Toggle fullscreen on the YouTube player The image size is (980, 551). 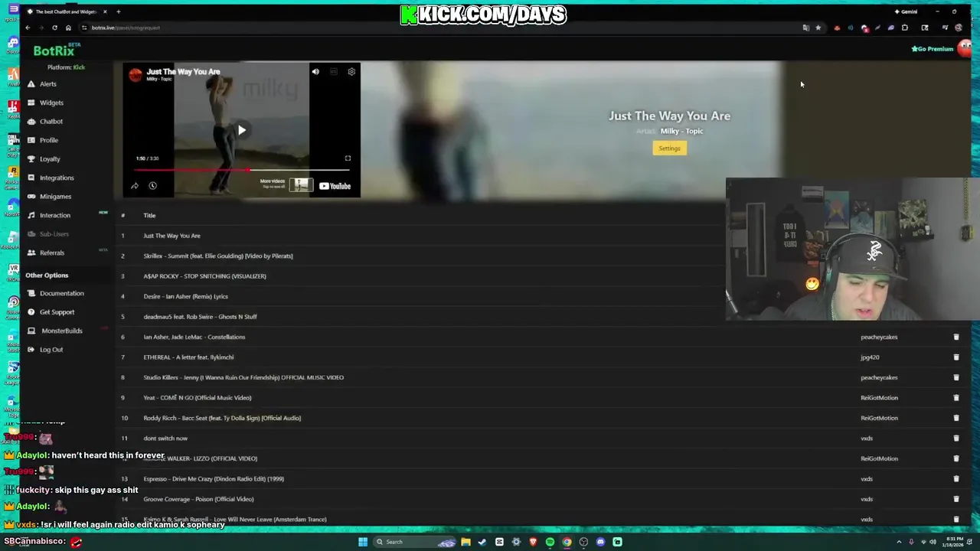348,158
